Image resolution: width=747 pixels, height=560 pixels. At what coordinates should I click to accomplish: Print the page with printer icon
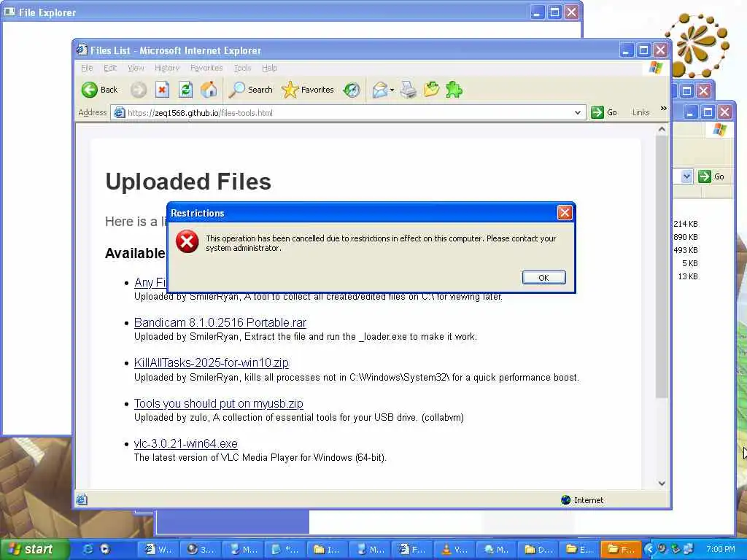click(x=409, y=90)
